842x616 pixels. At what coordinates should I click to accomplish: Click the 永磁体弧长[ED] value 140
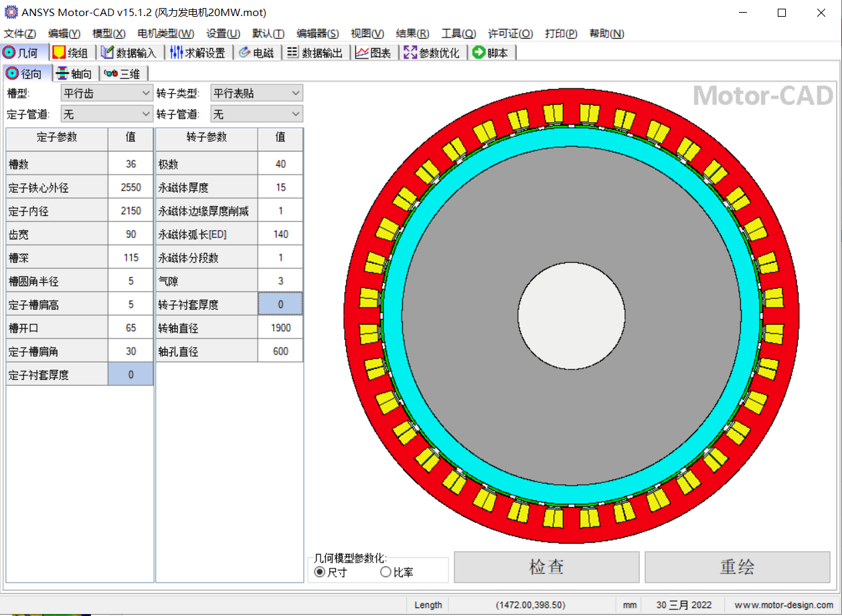280,234
